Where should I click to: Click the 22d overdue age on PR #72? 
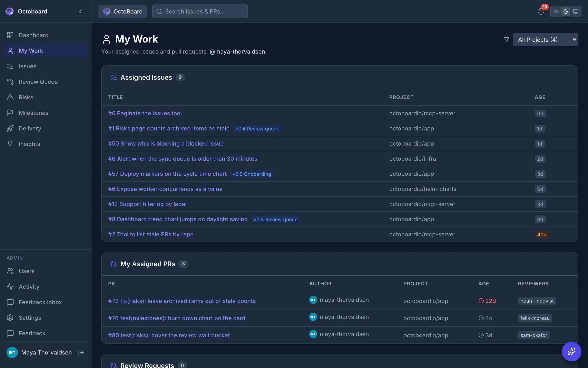click(487, 301)
